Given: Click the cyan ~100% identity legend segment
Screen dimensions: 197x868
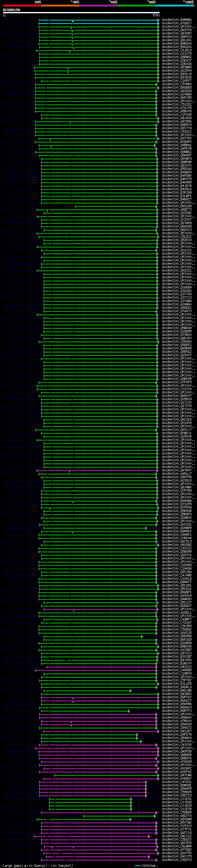Looking at the screenshot, I should pyautogui.click(x=175, y=6).
